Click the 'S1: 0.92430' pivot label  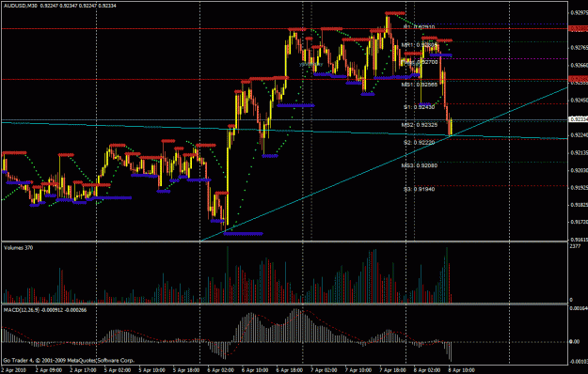tap(419, 107)
